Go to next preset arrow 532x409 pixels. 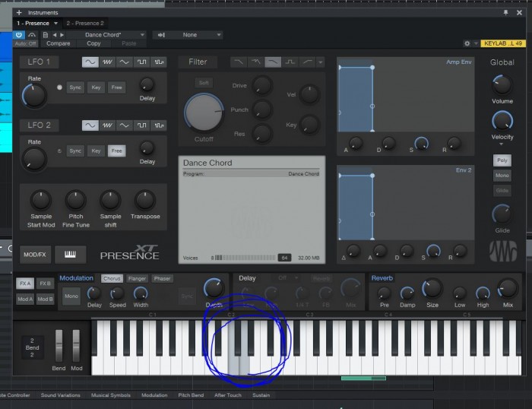click(62, 35)
